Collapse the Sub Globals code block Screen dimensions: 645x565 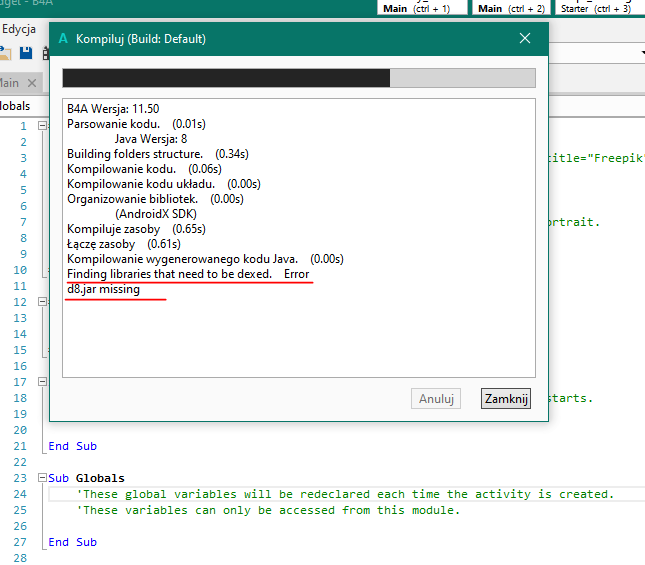pyautogui.click(x=42, y=478)
